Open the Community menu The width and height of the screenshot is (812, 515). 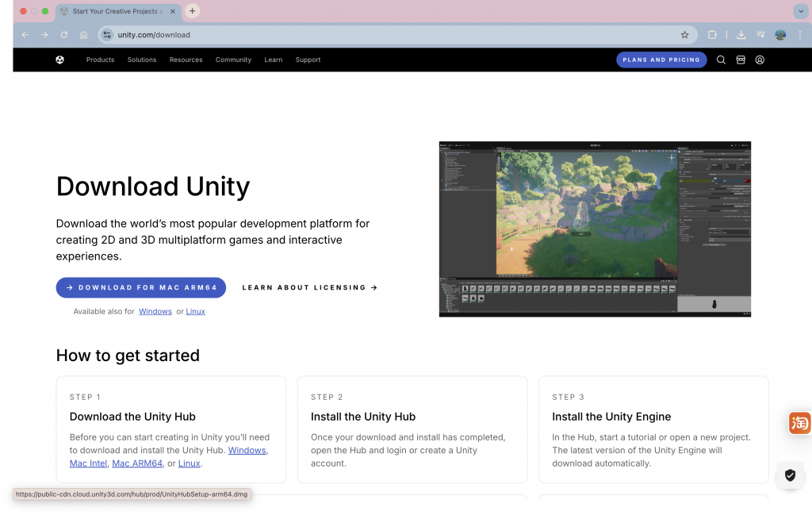(x=234, y=60)
